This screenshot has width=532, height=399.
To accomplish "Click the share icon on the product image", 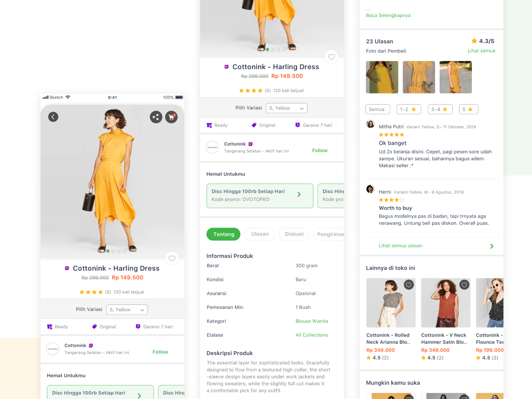I will [x=156, y=117].
